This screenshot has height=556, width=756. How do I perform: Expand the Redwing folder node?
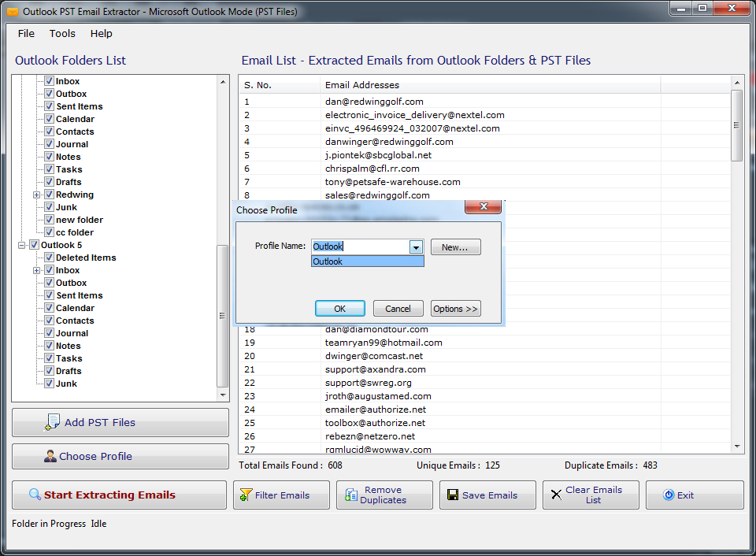[x=37, y=195]
